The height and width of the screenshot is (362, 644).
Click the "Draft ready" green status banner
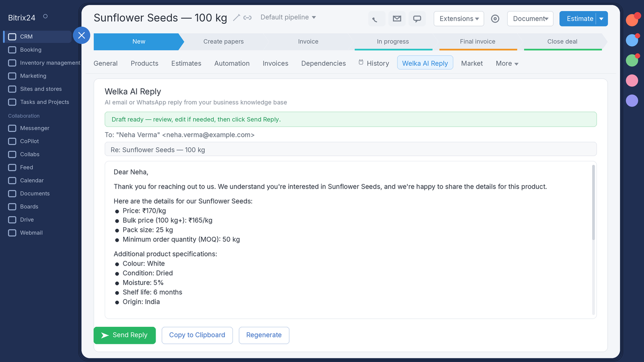pos(351,119)
